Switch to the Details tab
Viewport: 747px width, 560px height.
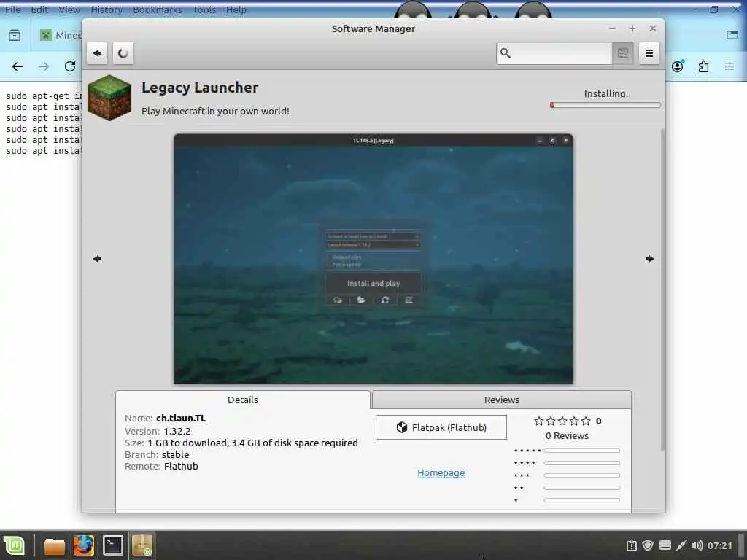coord(242,400)
